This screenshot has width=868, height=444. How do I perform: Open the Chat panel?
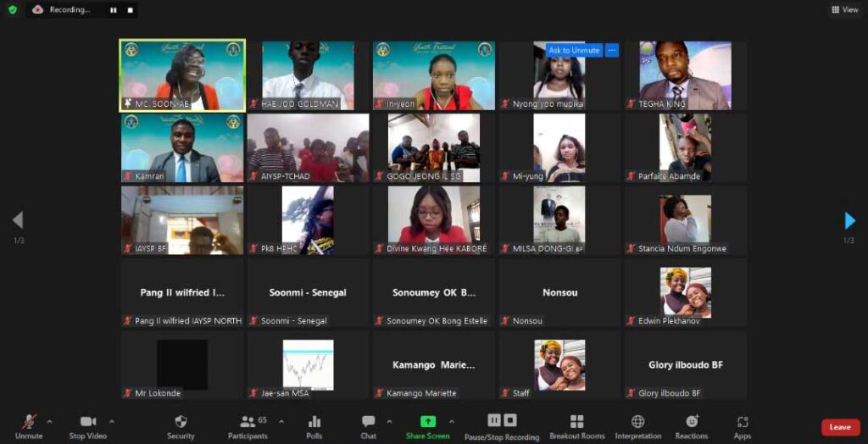pos(368,422)
